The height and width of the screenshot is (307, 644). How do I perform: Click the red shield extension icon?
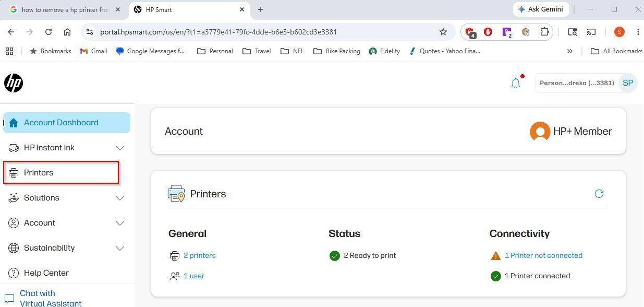click(470, 32)
